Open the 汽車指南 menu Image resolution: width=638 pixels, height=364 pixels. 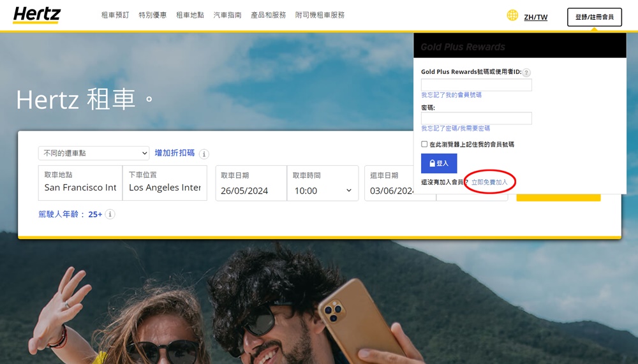tap(228, 15)
